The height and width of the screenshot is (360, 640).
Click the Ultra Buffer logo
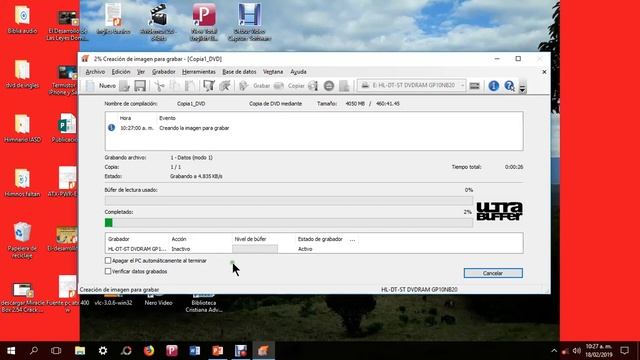pos(499,211)
